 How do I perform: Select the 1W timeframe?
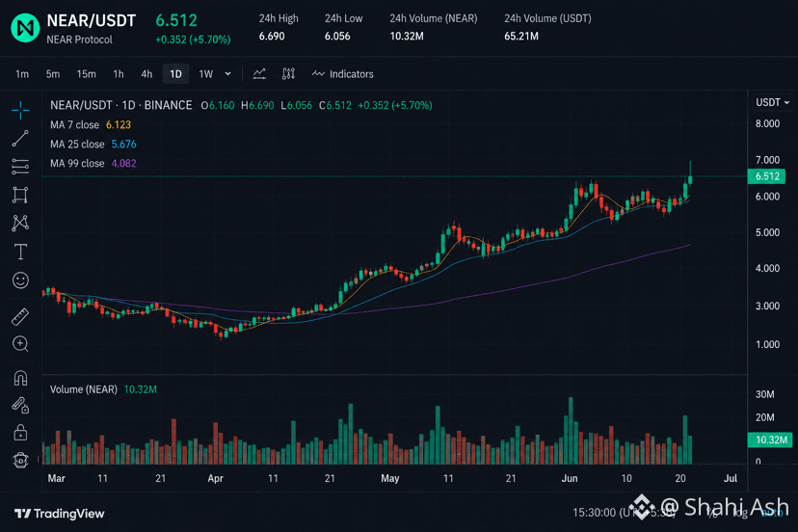click(x=205, y=74)
